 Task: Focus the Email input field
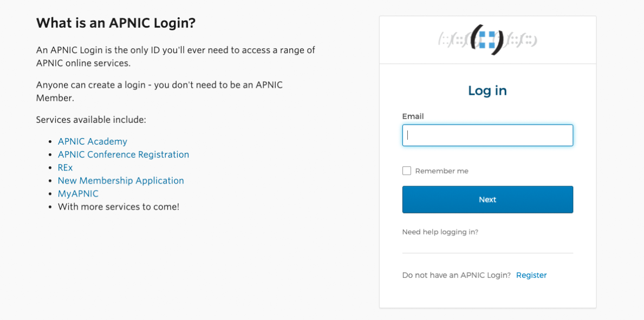tap(487, 135)
